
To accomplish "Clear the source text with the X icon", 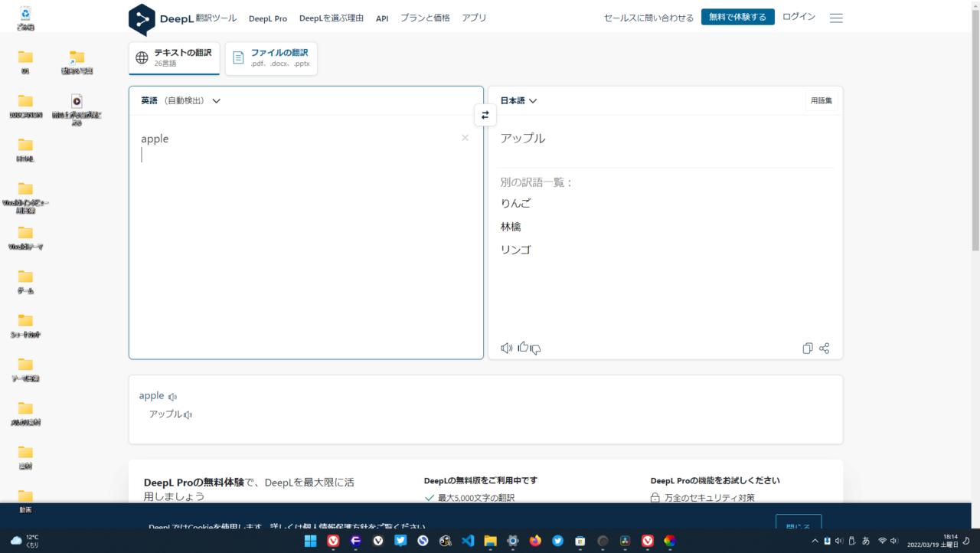I will (465, 138).
